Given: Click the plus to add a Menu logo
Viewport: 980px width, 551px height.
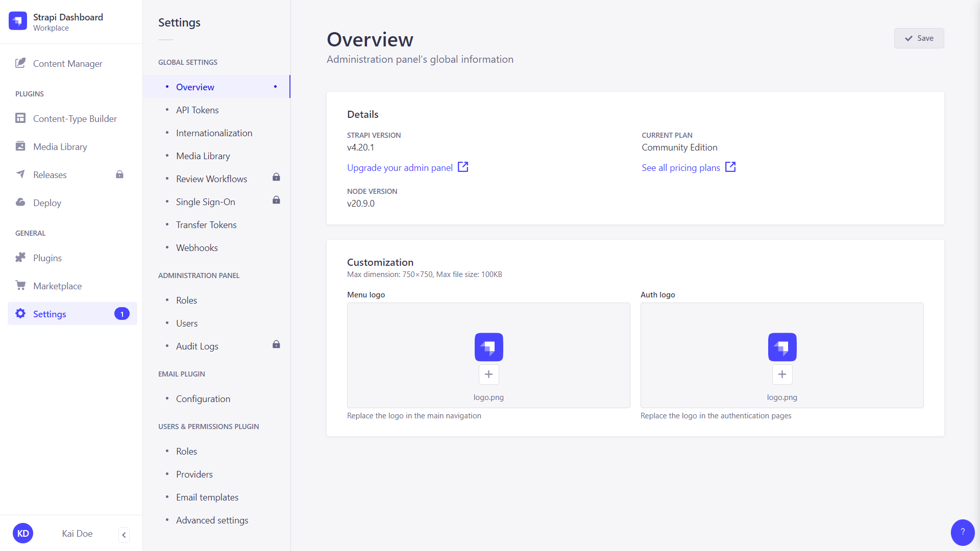Looking at the screenshot, I should (x=488, y=374).
